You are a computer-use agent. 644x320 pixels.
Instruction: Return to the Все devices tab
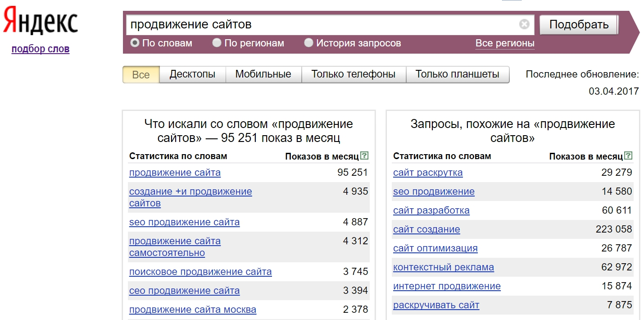[x=140, y=75]
